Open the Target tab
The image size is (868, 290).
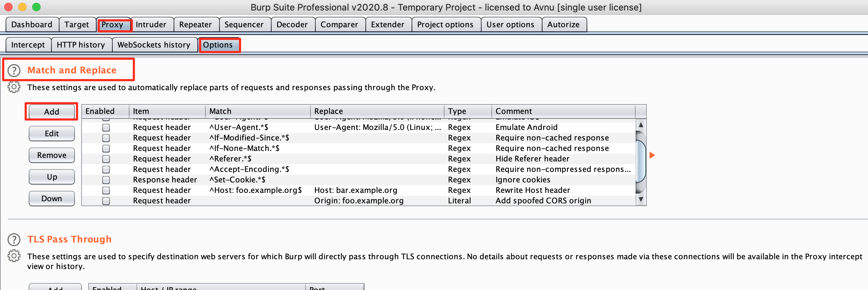(77, 24)
